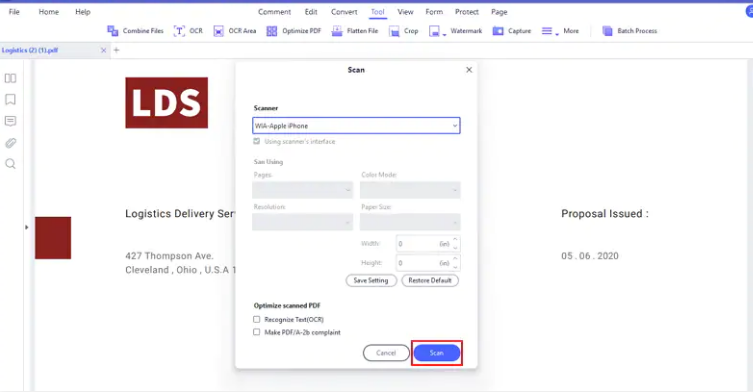753x392 pixels.
Task: Open the Capture tool icon
Action: click(x=498, y=31)
